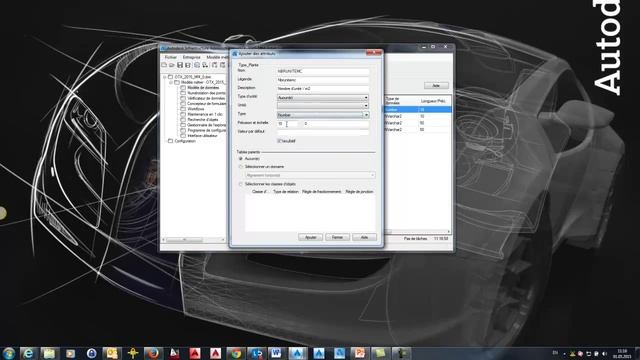Click in the Légende input field
Screen dimensions: 640x360
coord(323,80)
